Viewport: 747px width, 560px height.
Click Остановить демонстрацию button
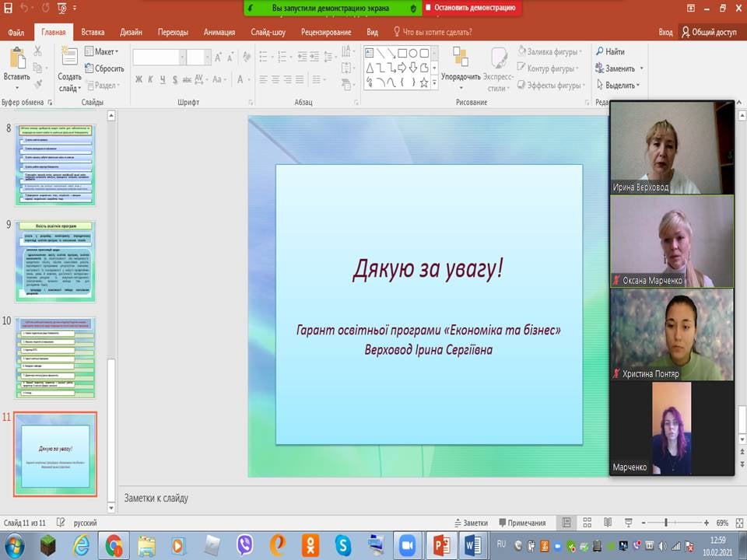pyautogui.click(x=473, y=8)
